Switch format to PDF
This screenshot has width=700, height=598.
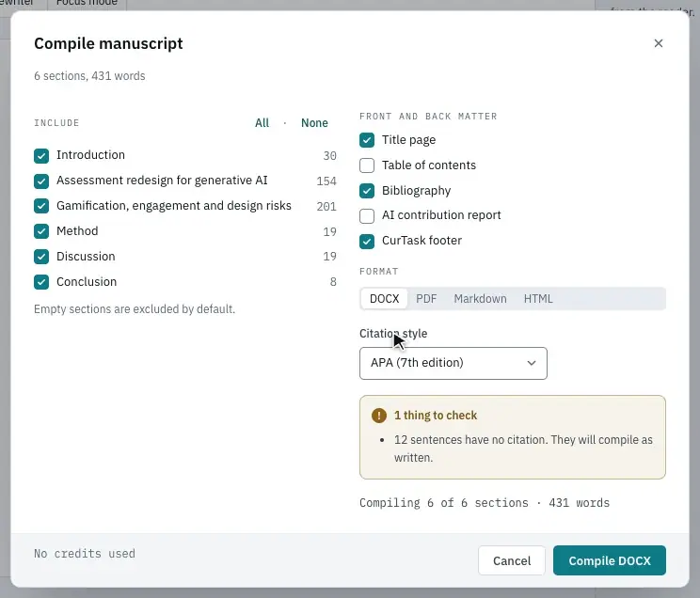(426, 299)
